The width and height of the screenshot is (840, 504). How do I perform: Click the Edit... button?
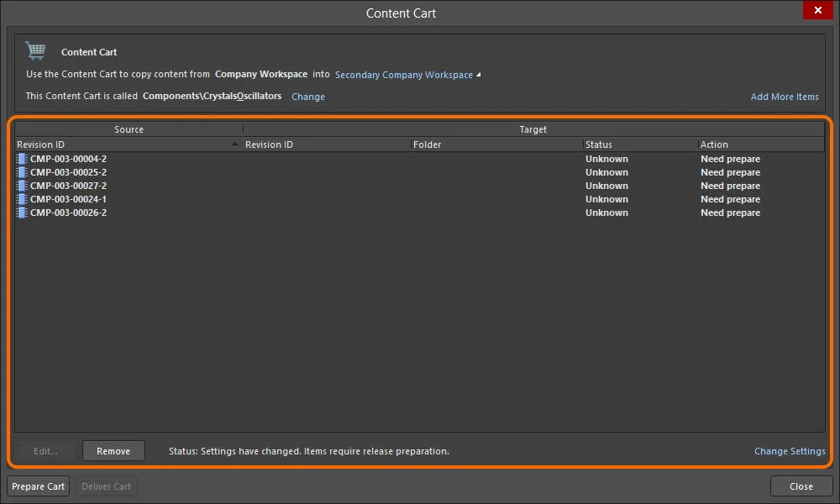(x=45, y=451)
